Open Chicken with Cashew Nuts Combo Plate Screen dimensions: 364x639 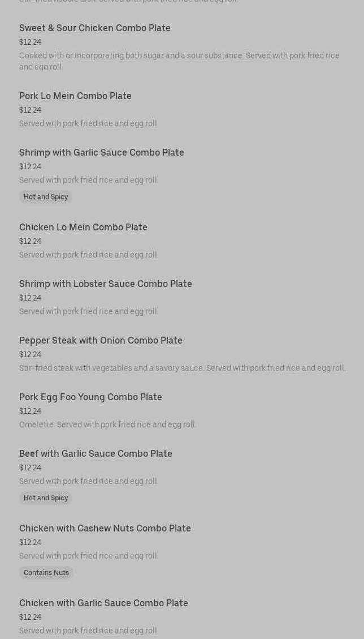pyautogui.click(x=105, y=528)
